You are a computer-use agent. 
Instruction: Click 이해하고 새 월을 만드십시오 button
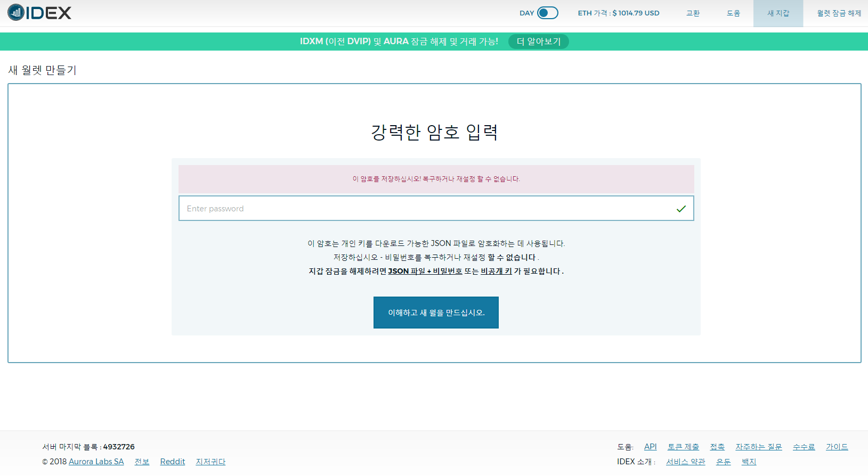pyautogui.click(x=436, y=313)
